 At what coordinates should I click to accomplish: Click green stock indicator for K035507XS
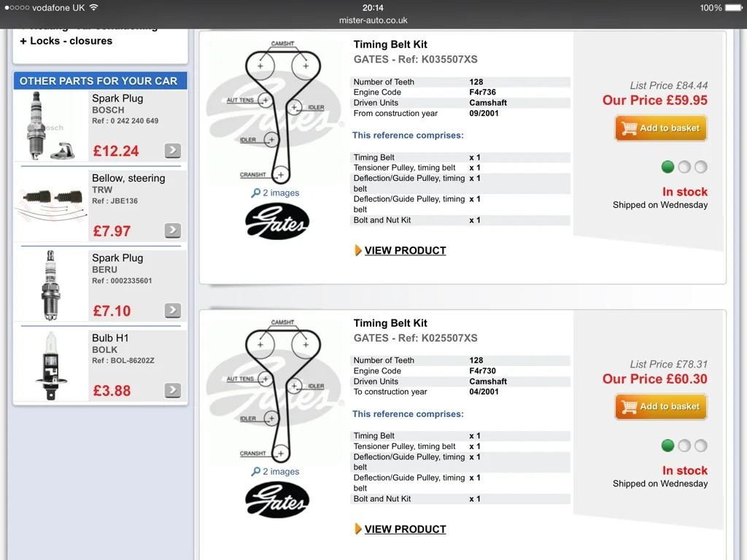tap(668, 167)
